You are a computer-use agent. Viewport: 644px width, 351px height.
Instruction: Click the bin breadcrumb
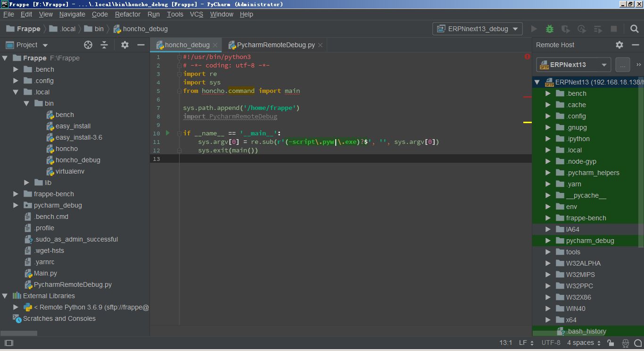[94, 29]
